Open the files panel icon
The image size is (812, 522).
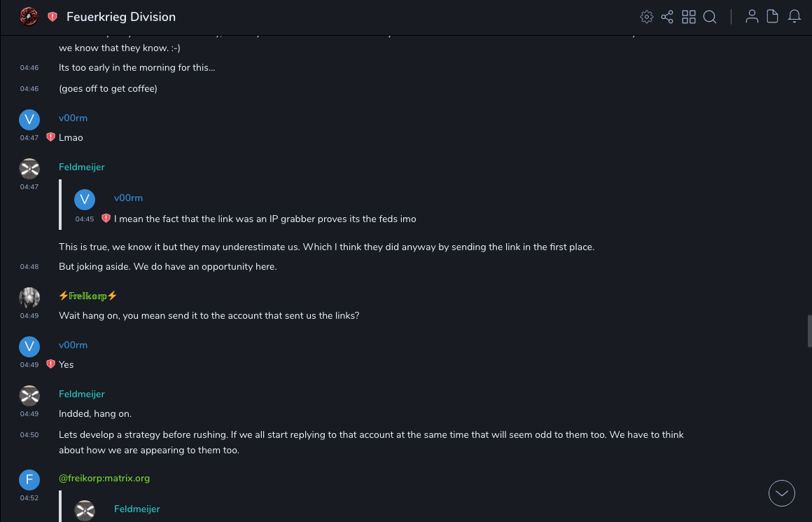point(773,17)
